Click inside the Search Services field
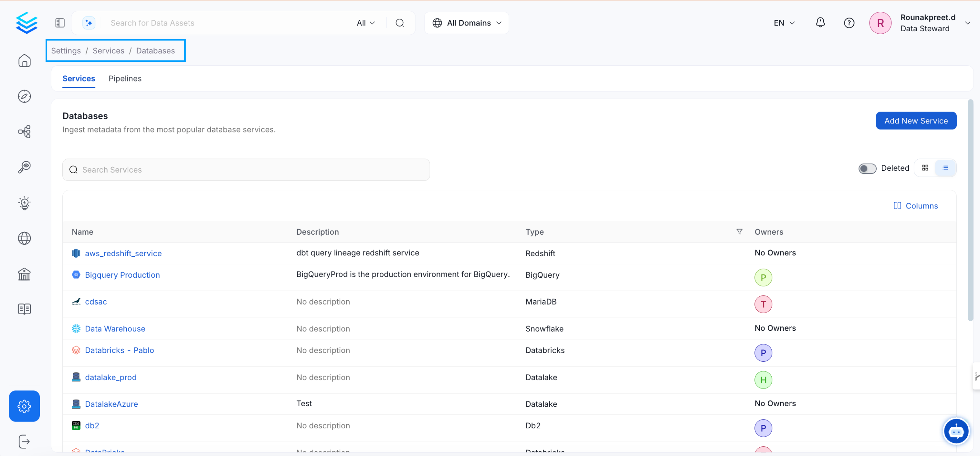 point(246,169)
